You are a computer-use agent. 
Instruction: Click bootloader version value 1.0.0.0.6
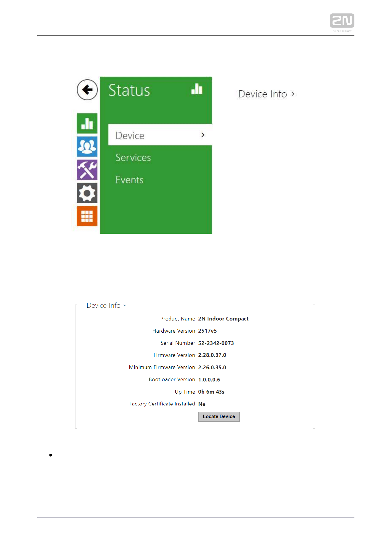tap(209, 380)
